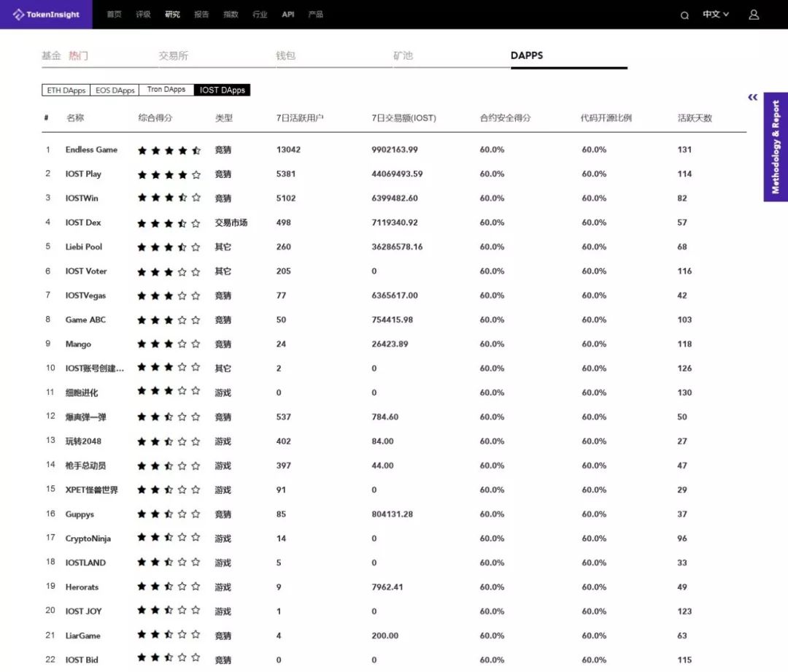Open the 细胞进化 entry

pos(82,393)
